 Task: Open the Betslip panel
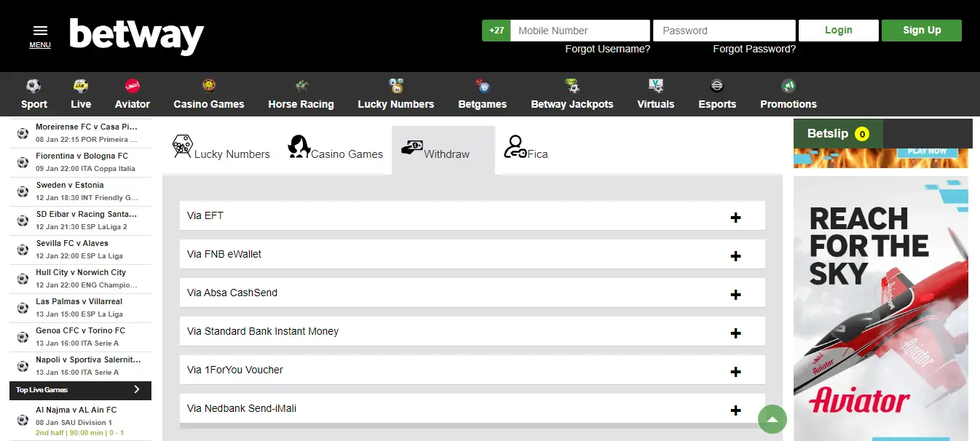[837, 134]
